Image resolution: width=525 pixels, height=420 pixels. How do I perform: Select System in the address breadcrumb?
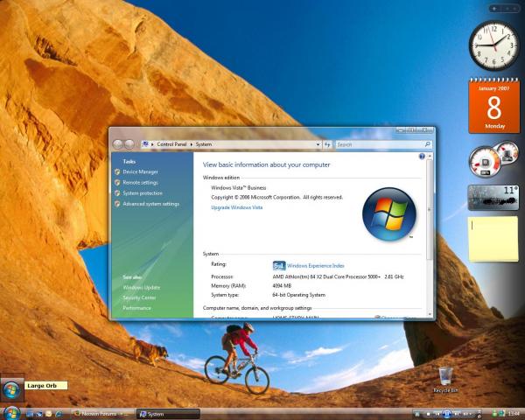coord(204,144)
